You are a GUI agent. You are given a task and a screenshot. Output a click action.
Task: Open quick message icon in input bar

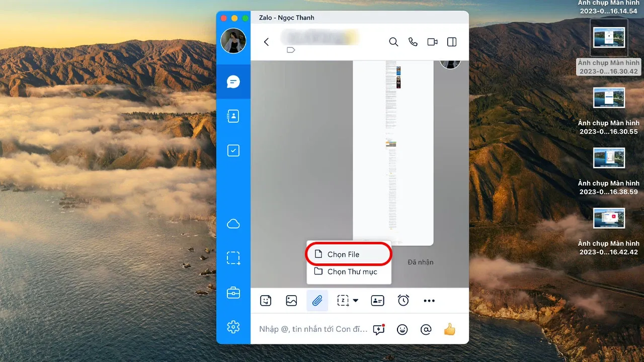tap(378, 329)
